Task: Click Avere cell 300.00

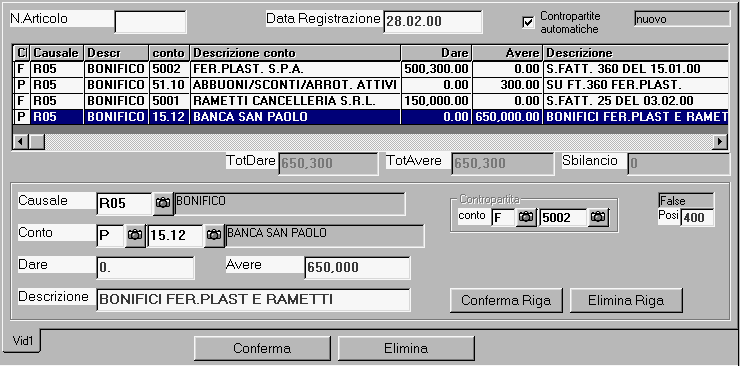Action: pos(508,85)
